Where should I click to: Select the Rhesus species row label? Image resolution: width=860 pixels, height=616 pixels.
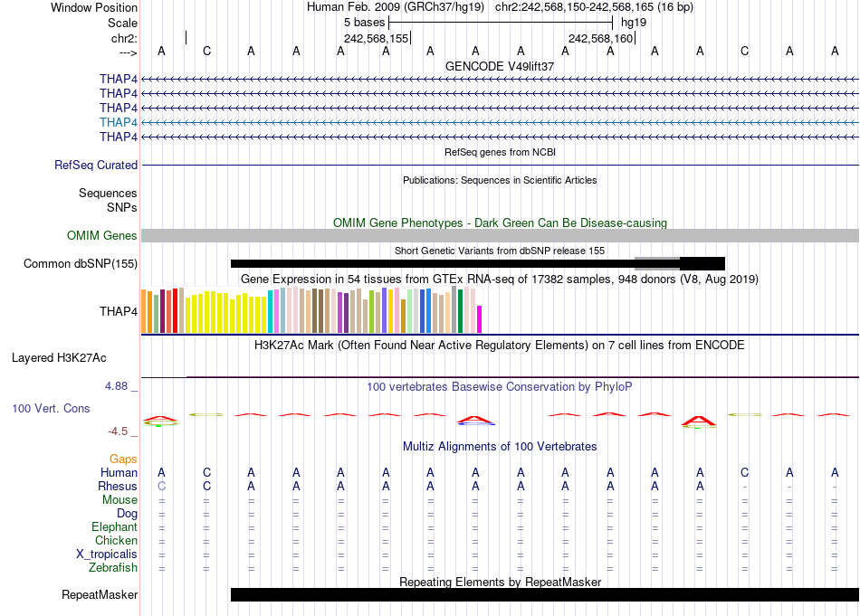118,486
